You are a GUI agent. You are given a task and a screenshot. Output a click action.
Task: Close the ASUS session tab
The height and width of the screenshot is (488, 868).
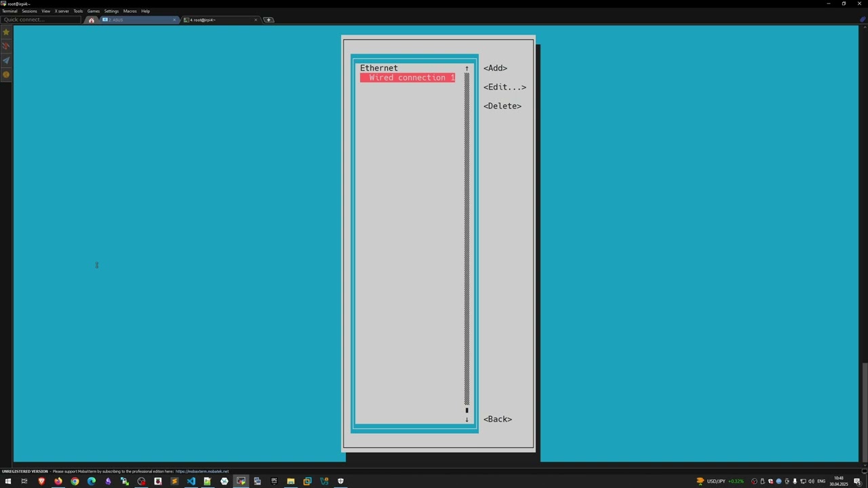174,20
